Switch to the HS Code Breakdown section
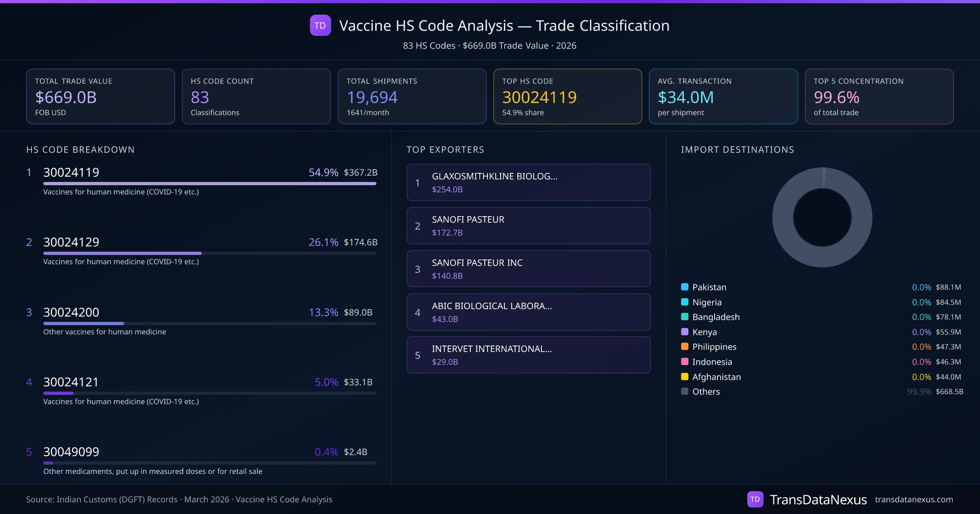The width and height of the screenshot is (980, 514). point(80,150)
